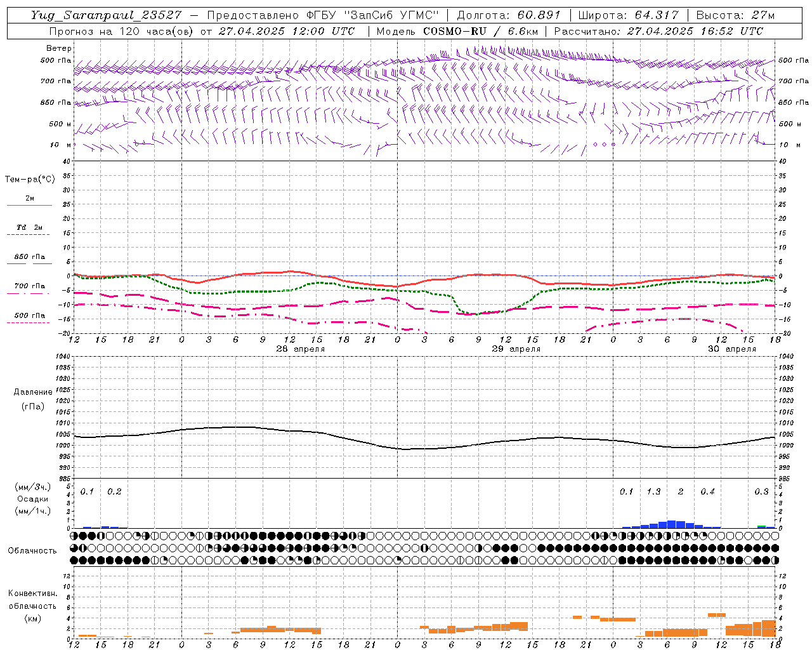Select the Конвективн. panel label

(x=32, y=594)
